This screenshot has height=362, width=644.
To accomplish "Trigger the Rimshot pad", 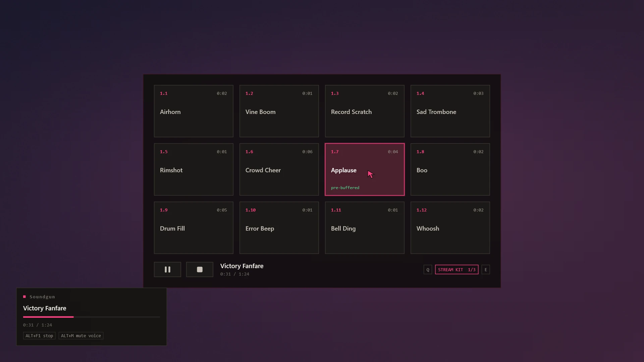I will (194, 169).
